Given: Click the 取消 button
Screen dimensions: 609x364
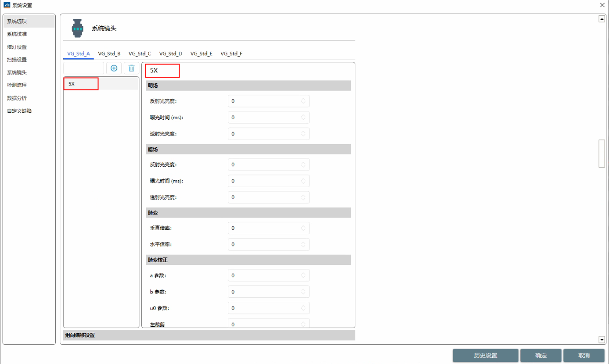Looking at the screenshot, I should pos(584,356).
